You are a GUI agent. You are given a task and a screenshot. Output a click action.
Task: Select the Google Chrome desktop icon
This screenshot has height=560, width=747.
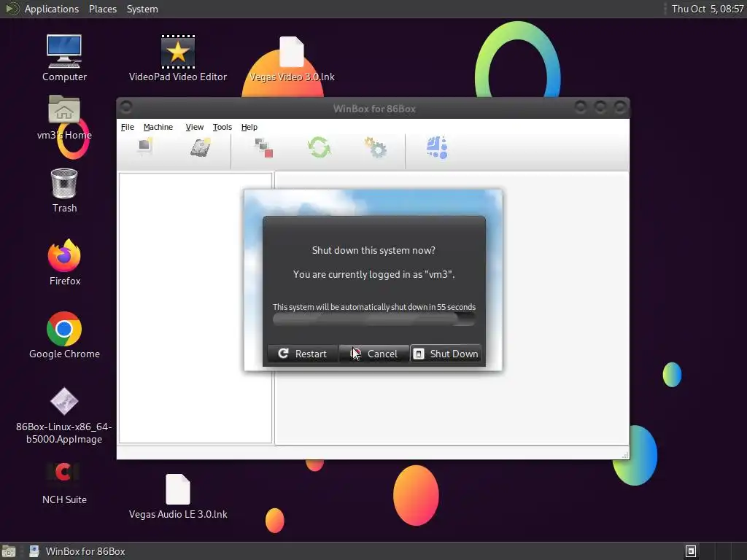64,335
